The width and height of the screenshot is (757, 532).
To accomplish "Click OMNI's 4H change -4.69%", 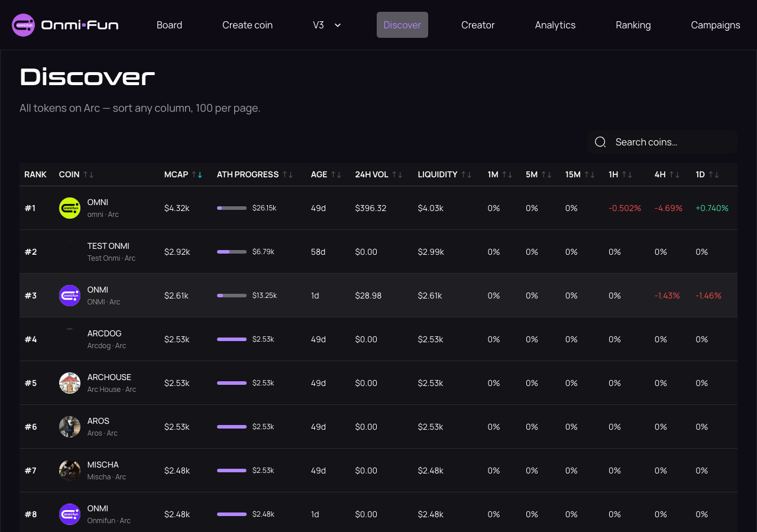I will click(669, 208).
